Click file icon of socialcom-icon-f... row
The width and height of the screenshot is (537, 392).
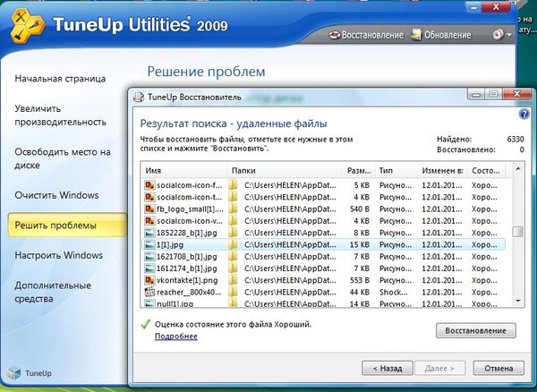click(x=149, y=185)
